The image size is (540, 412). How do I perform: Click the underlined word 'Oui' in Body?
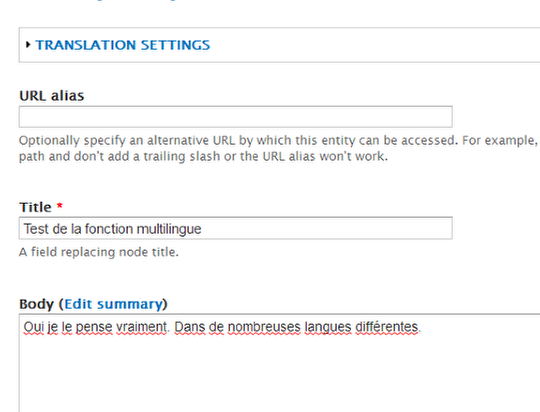click(34, 327)
